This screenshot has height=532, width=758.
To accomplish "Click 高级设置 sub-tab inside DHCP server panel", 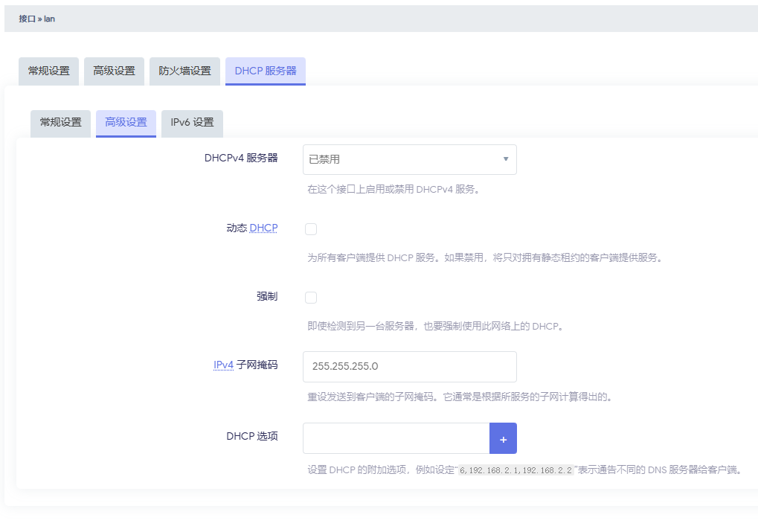I will (126, 123).
